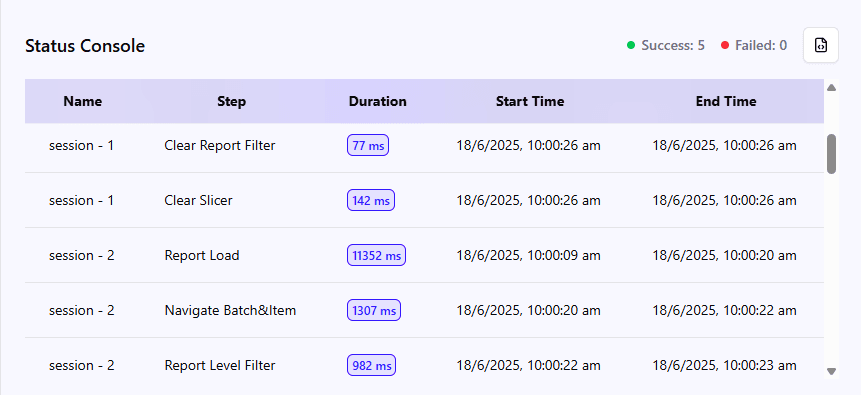Click the Duration column header
Viewport: 861px width, 395px height.
[x=378, y=101]
